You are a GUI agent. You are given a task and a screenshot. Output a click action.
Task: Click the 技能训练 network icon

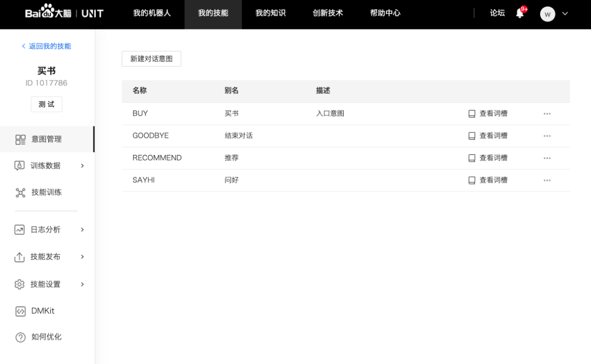coord(20,193)
